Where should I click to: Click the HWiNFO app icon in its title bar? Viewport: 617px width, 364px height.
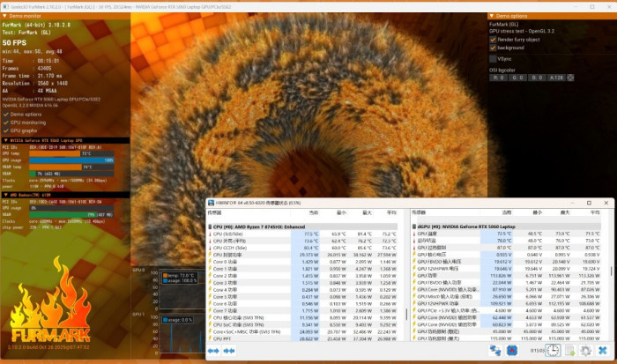211,203
